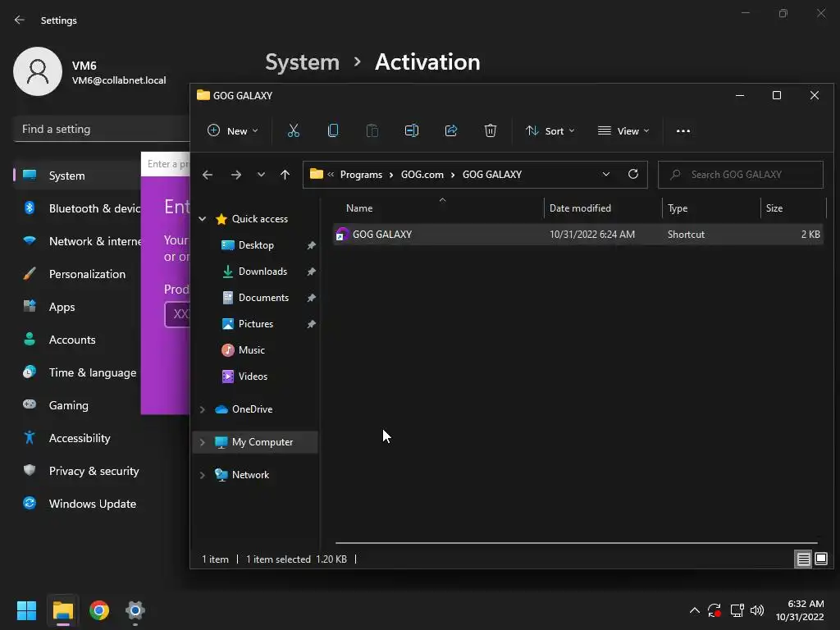The width and height of the screenshot is (840, 630).
Task: Sort files by Name column header
Action: [359, 208]
